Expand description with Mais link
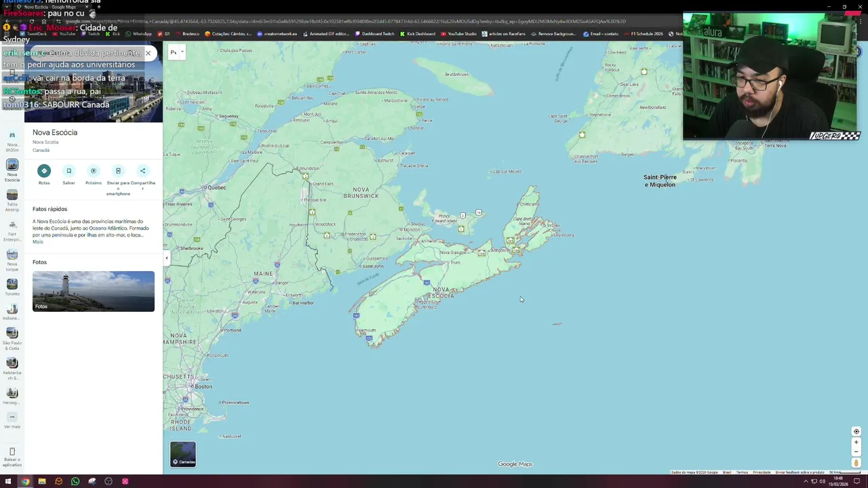The height and width of the screenshot is (488, 868). [37, 242]
